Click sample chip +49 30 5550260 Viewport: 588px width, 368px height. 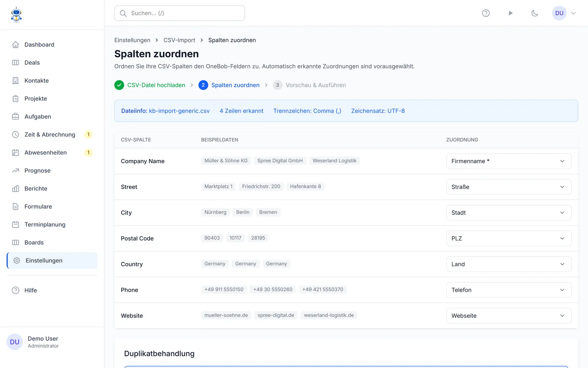click(x=273, y=290)
